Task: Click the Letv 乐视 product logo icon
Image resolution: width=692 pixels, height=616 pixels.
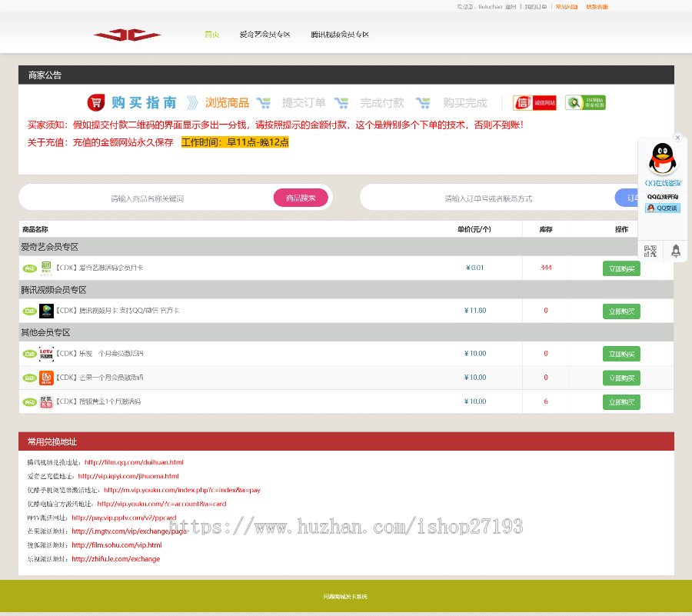Action: [46, 354]
